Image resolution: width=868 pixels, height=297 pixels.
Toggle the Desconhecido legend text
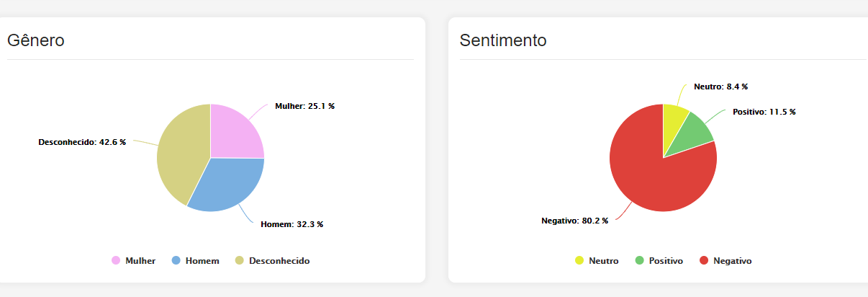click(x=279, y=261)
